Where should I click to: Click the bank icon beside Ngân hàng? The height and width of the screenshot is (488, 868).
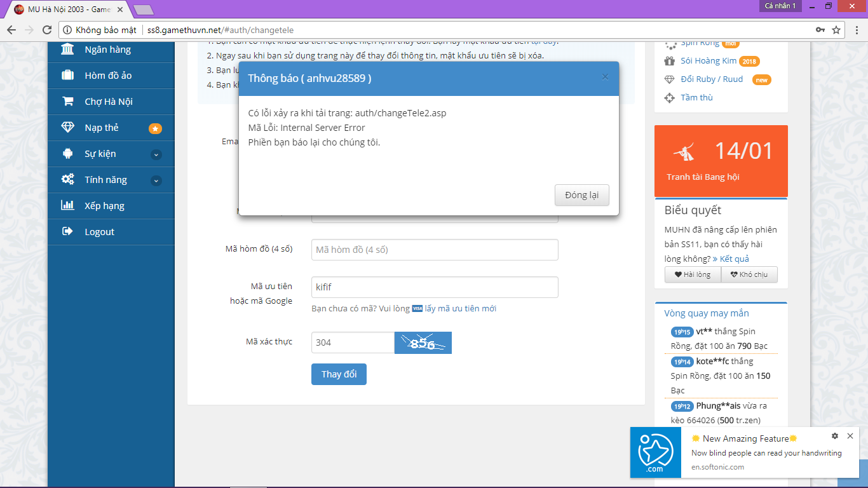coord(67,50)
